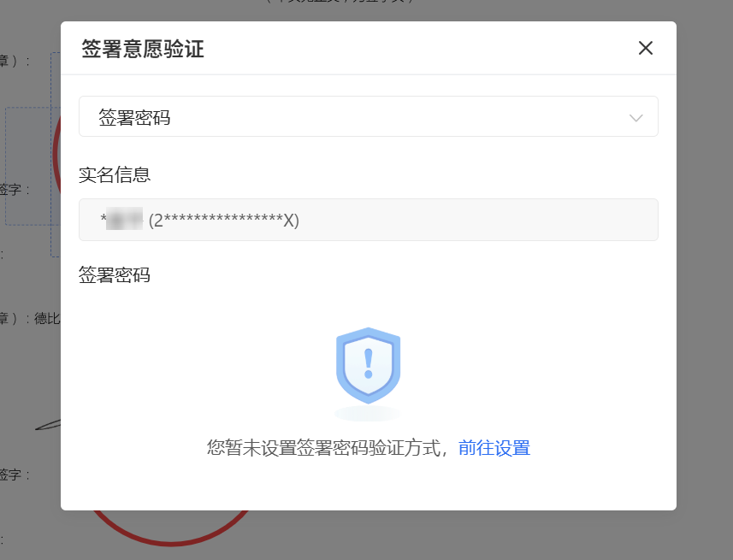Viewport: 733px width, 560px height.
Task: Click the 签署意愿验证 dialog title
Action: tap(143, 49)
